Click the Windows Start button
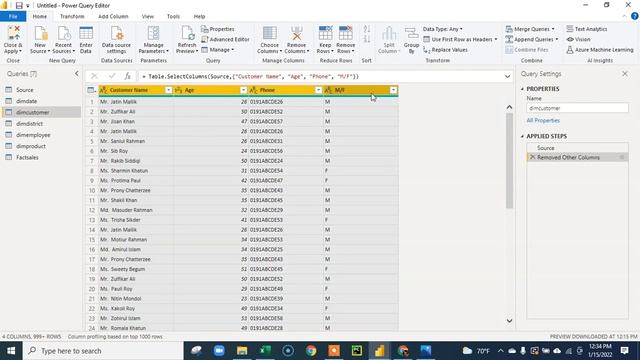 pyautogui.click(x=11, y=351)
